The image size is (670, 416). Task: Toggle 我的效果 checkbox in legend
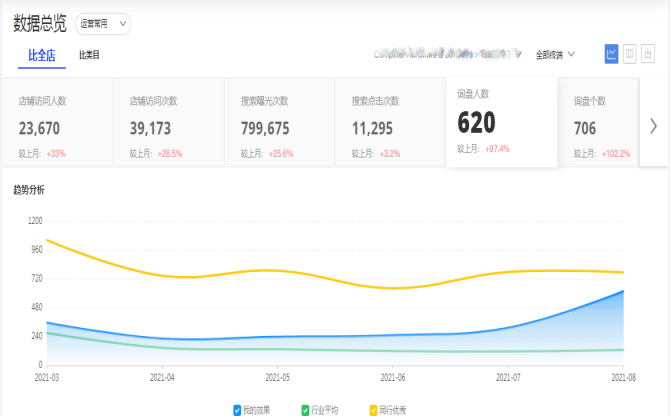point(237,410)
